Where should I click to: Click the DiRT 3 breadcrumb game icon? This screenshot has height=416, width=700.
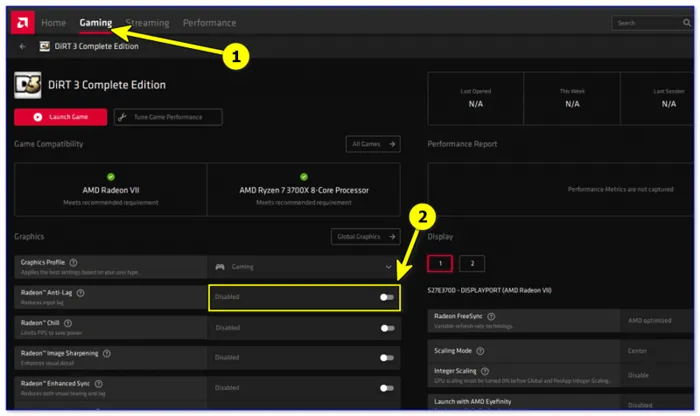coord(45,46)
